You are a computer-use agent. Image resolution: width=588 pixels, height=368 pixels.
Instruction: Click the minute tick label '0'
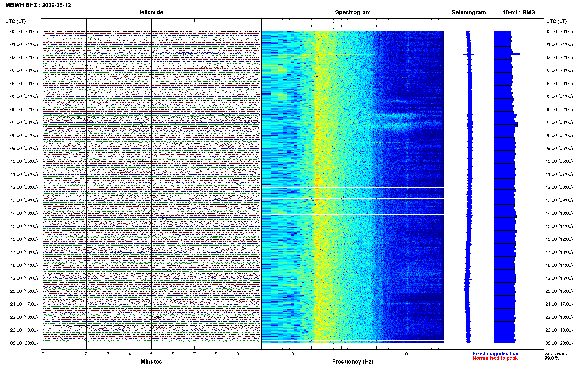(43, 354)
